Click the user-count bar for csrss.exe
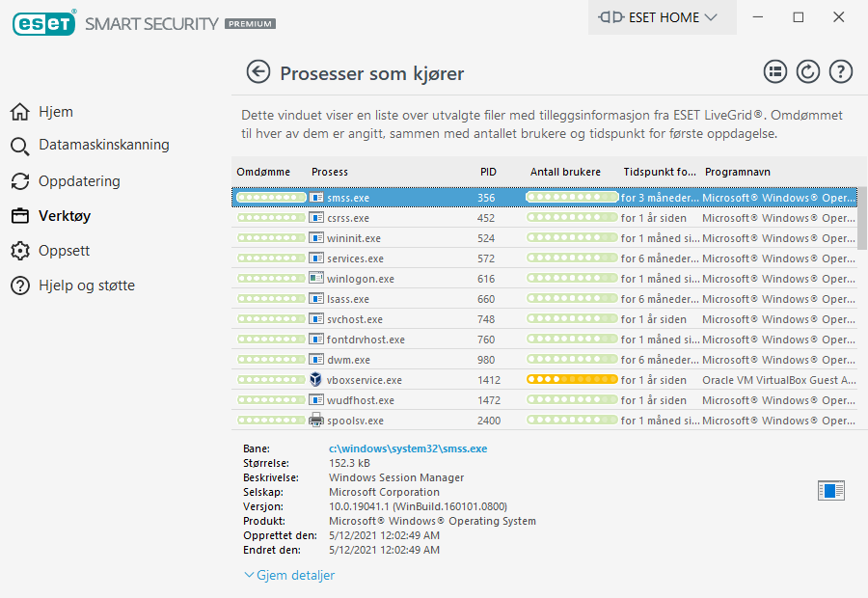868x598 pixels. point(572,218)
